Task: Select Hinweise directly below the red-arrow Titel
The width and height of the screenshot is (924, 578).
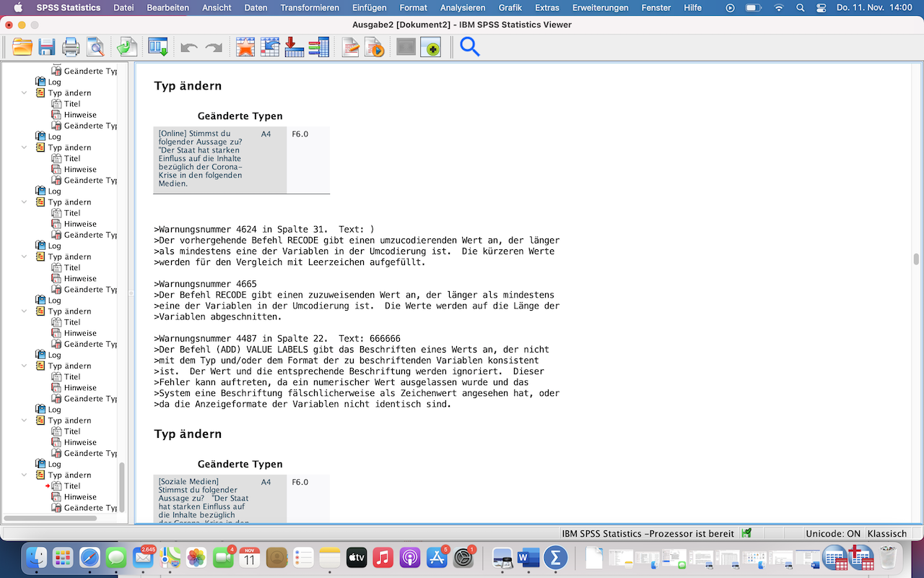Action: point(80,497)
